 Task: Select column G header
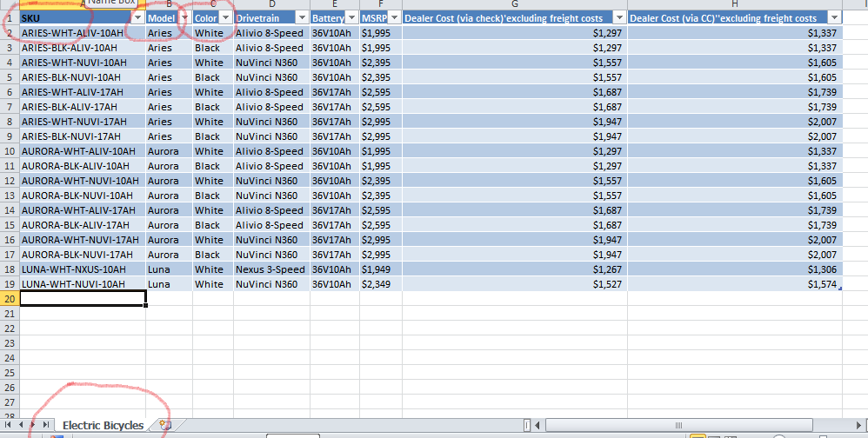click(515, 4)
